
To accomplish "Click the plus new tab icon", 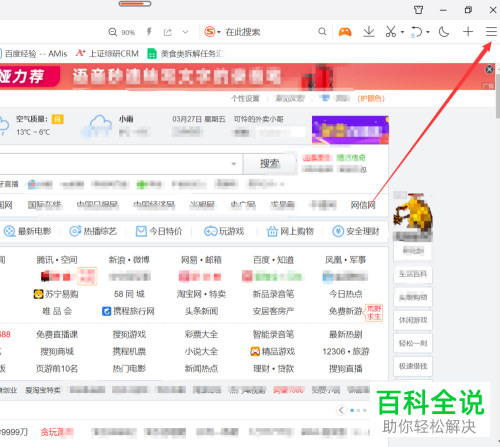I will [x=468, y=32].
